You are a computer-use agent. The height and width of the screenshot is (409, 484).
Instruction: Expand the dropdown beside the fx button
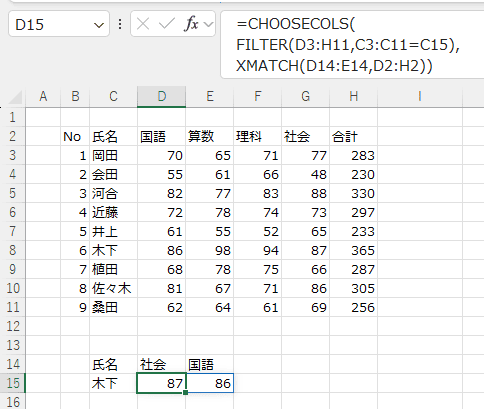pyautogui.click(x=209, y=24)
